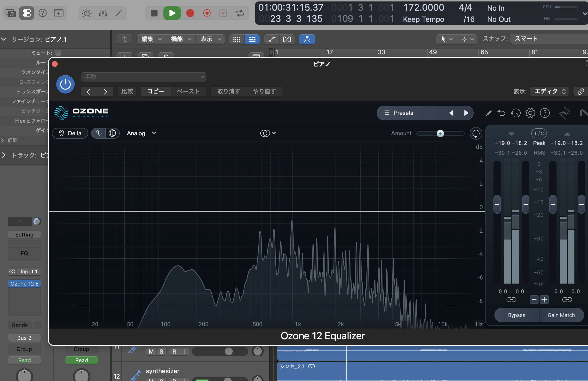The height and width of the screenshot is (381, 588).
Task: Click the Ozone undo arrow icon
Action: tap(501, 113)
